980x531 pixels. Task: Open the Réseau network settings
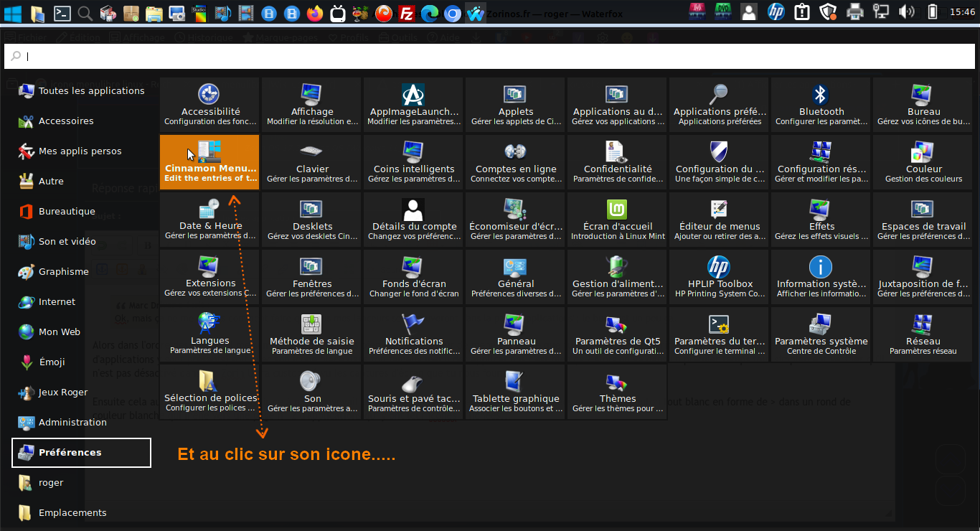[x=923, y=334]
